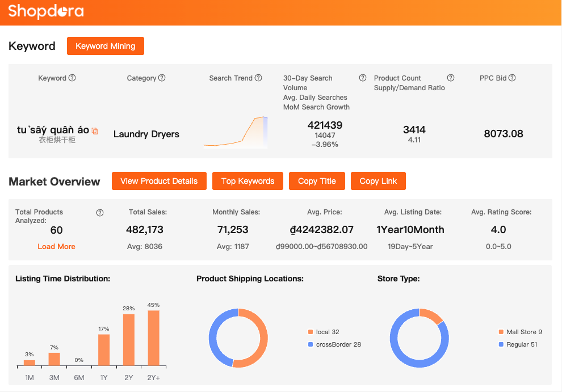The image size is (562, 392).
Task: Click help icon for Total Products Analyzed
Action: 100,213
